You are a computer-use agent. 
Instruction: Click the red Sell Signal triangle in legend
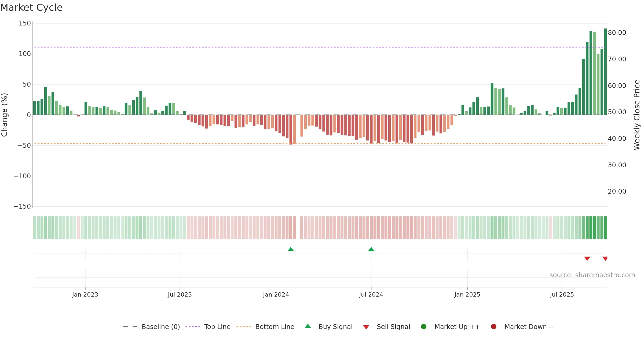(x=366, y=327)
